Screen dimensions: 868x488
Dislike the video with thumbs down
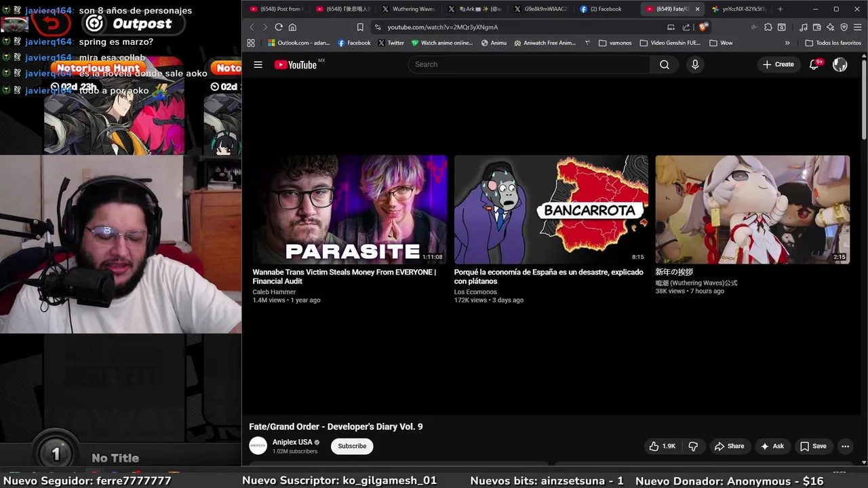click(693, 446)
